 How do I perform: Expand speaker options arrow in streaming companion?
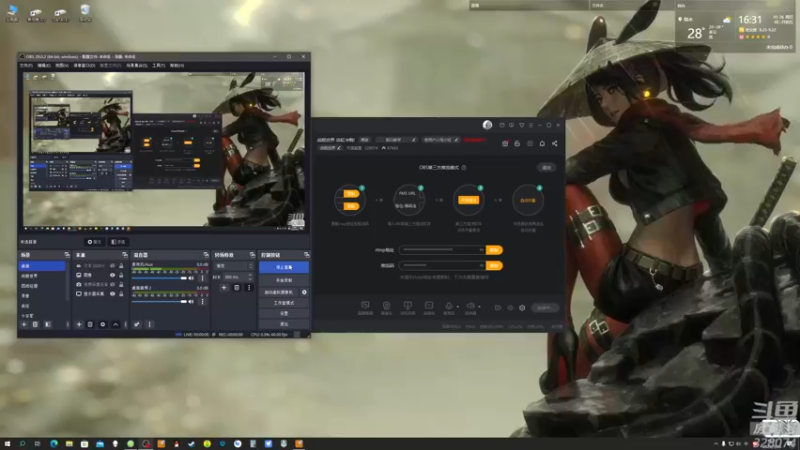479,307
